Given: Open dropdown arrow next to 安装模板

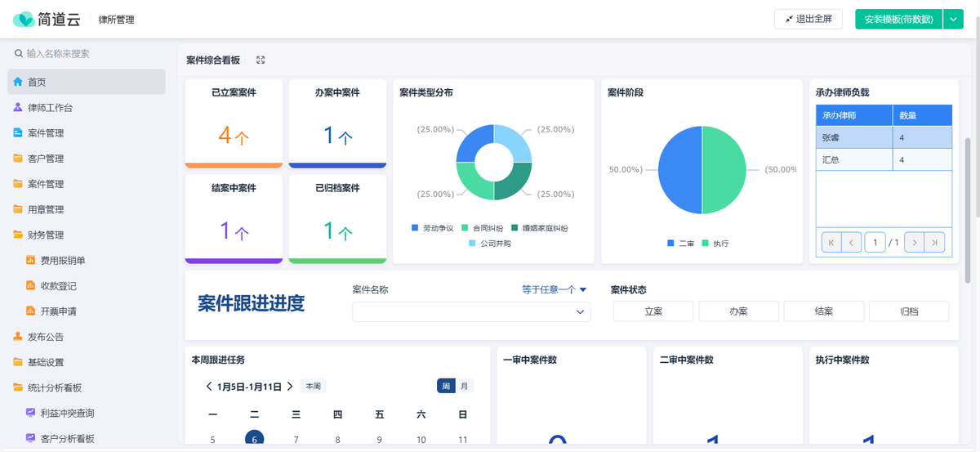Looking at the screenshot, I should click(953, 19).
